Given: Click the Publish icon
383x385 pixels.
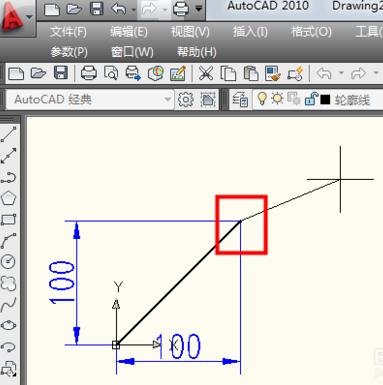Looking at the screenshot, I should click(x=133, y=73).
